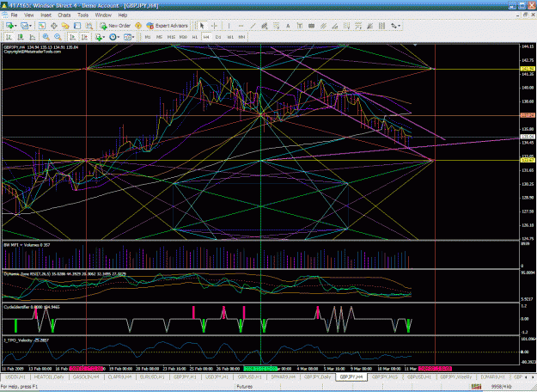537x392 pixels.
Task: Select the Equidistant Channel tool
Action: 323,26
